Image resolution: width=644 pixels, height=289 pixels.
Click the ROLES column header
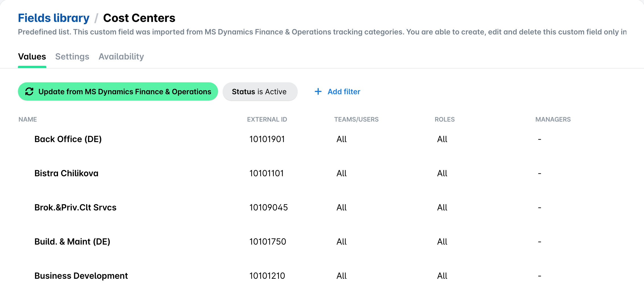tap(445, 119)
